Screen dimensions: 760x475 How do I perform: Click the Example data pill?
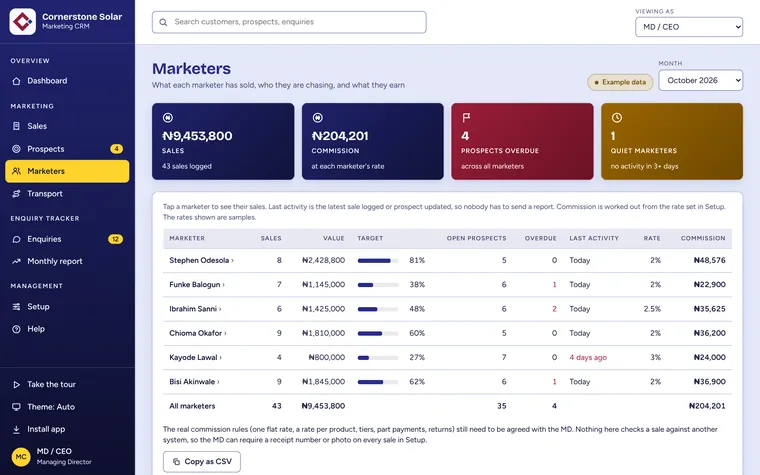point(620,82)
